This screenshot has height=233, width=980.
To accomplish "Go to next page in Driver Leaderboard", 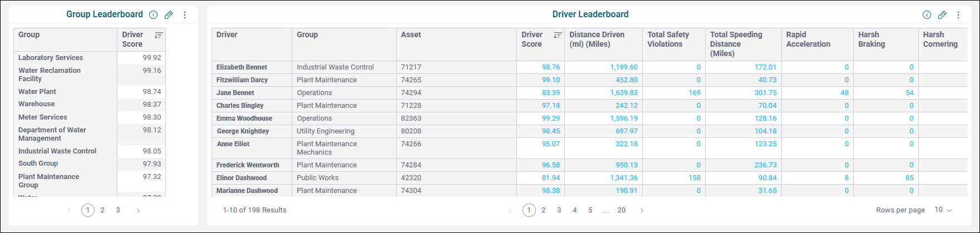I will [642, 210].
